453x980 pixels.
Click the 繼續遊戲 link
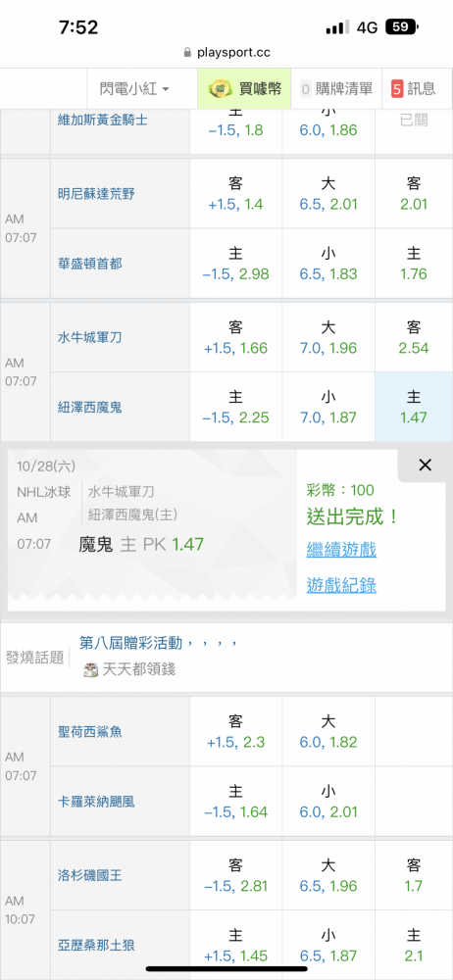[341, 551]
